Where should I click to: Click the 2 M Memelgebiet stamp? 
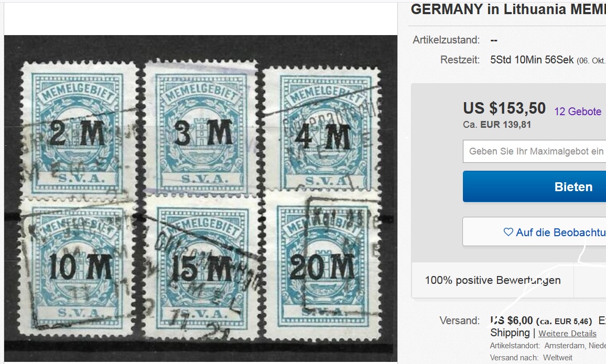click(79, 129)
